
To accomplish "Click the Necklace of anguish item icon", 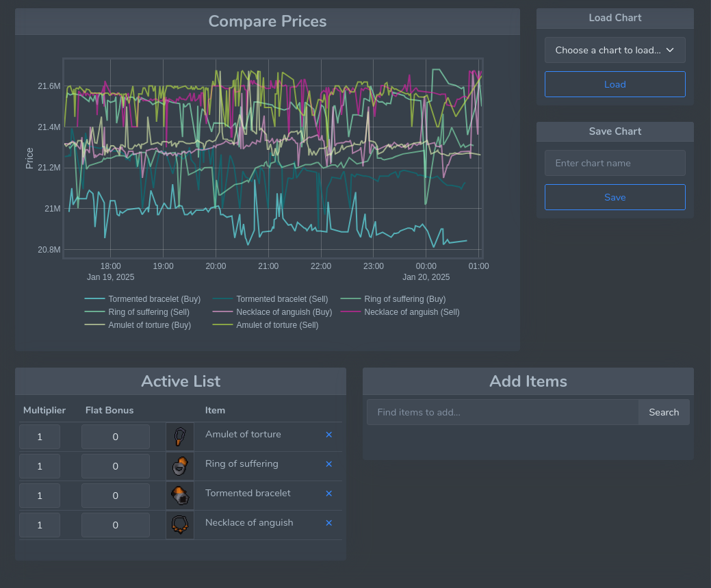I will click(179, 525).
